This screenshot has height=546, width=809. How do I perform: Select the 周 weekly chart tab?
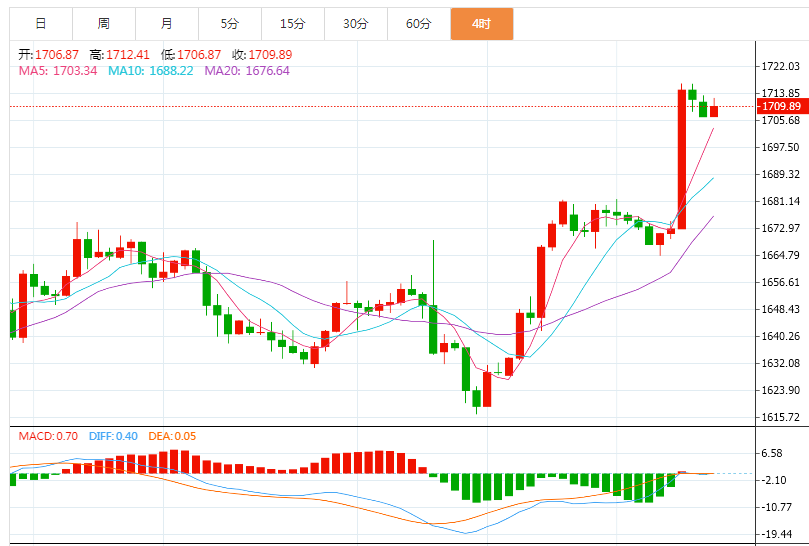(104, 24)
